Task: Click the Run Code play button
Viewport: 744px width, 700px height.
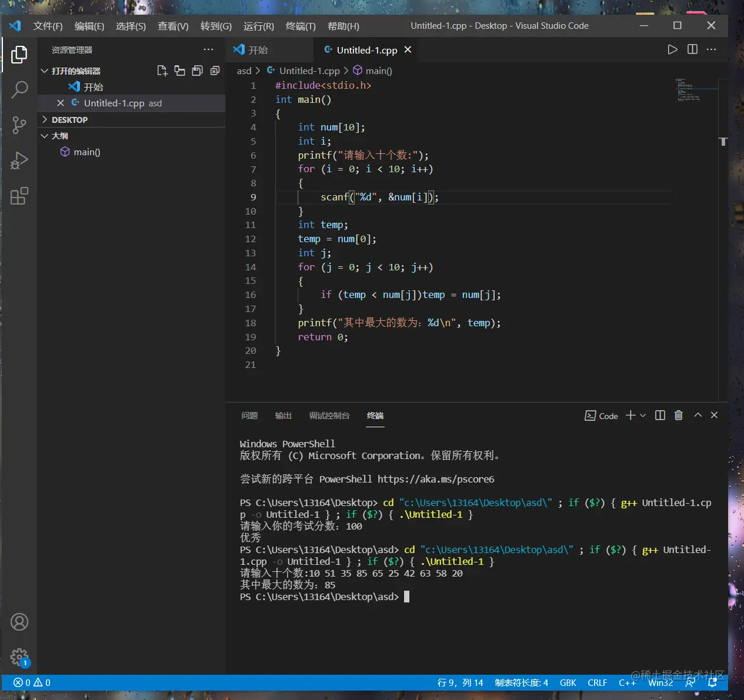Action: click(x=672, y=49)
